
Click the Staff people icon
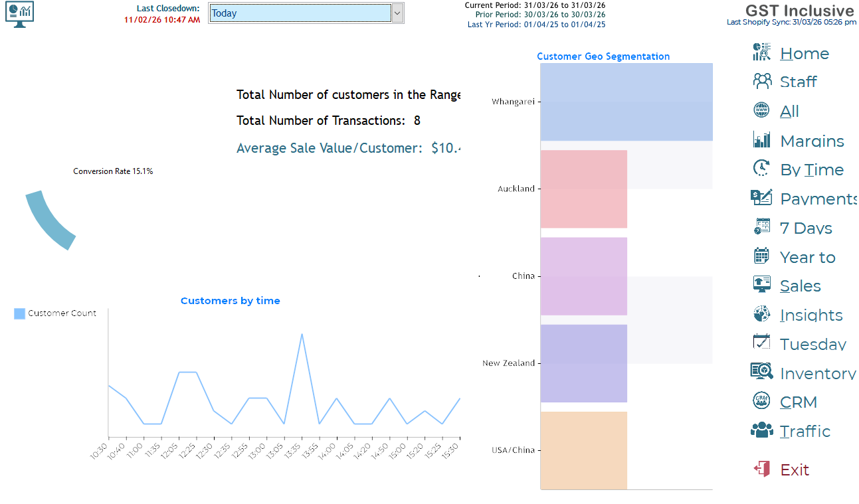click(x=762, y=81)
